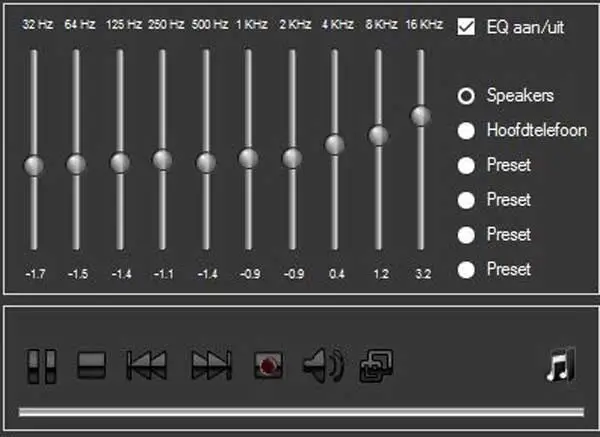Click the 125 Hz band label
This screenshot has width=600, height=437.
point(124,24)
